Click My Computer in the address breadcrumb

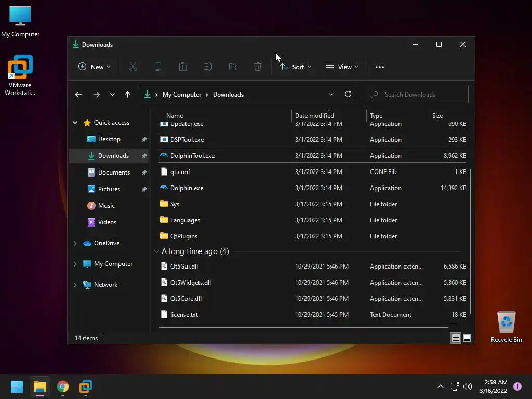182,95
